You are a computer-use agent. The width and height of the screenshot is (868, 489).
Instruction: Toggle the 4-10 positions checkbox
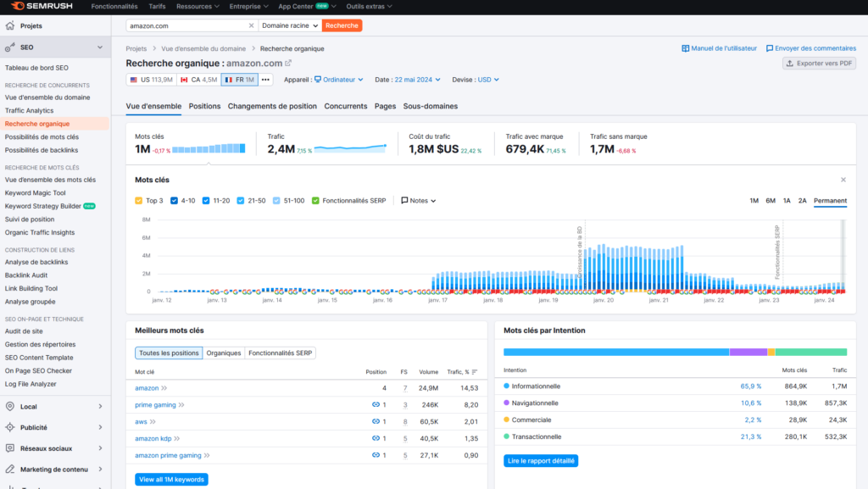point(174,201)
